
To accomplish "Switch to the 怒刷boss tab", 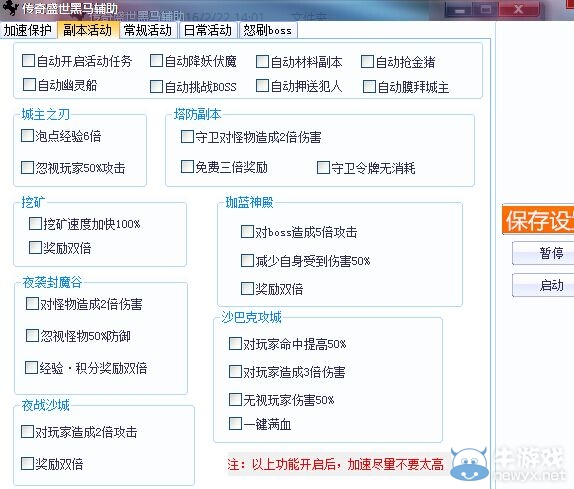I will click(x=268, y=30).
